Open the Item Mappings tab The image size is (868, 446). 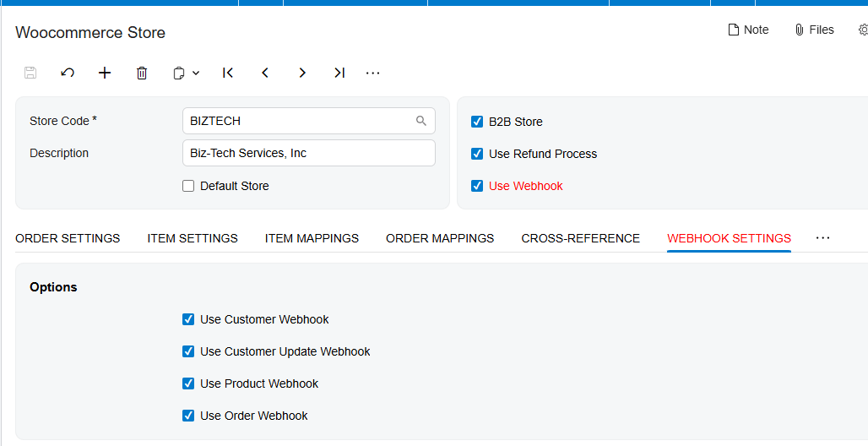coord(312,238)
